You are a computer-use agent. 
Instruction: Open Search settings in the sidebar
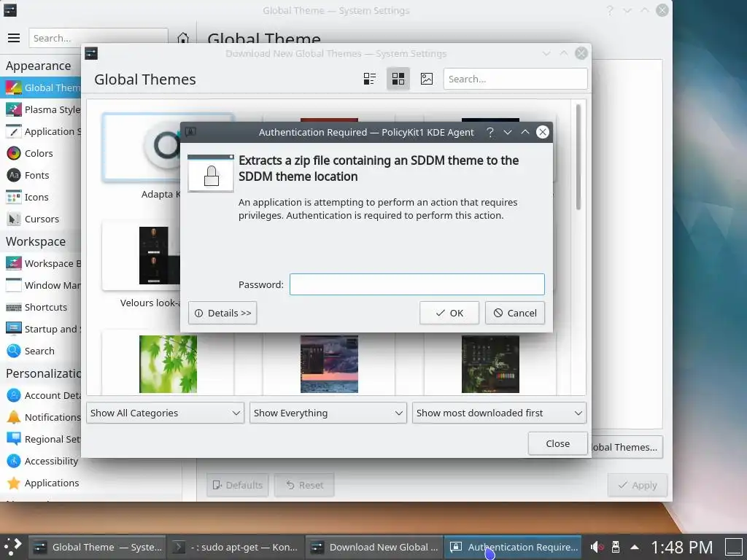point(41,351)
